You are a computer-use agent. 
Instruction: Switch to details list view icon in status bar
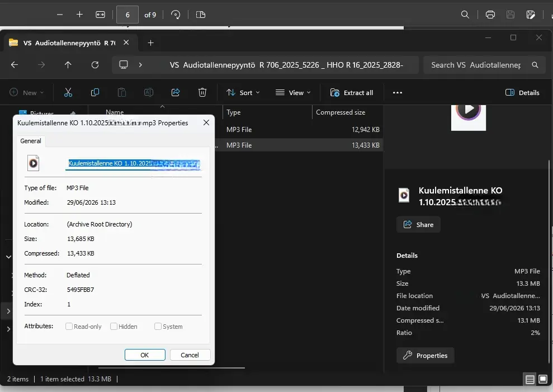point(530,379)
